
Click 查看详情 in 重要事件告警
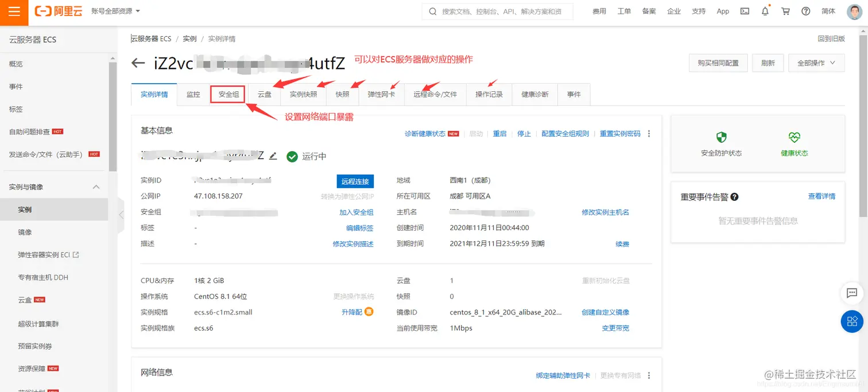click(821, 196)
